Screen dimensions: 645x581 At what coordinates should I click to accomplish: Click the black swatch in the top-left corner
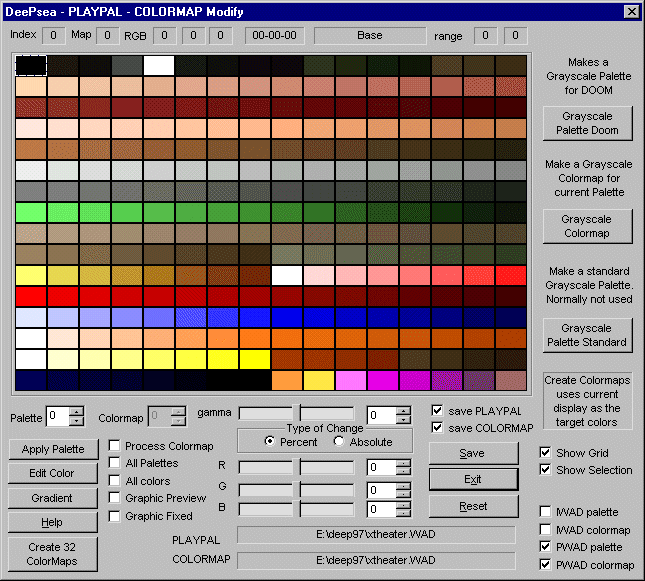[x=31, y=65]
